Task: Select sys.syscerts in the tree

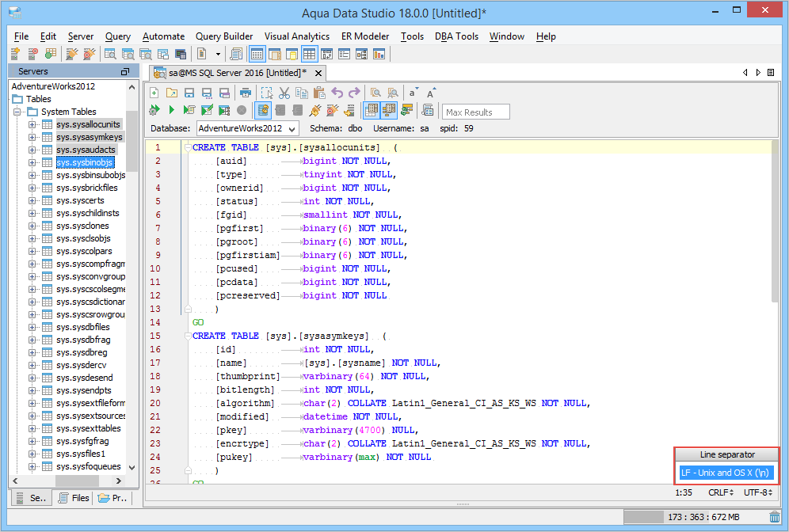Action: (x=80, y=200)
